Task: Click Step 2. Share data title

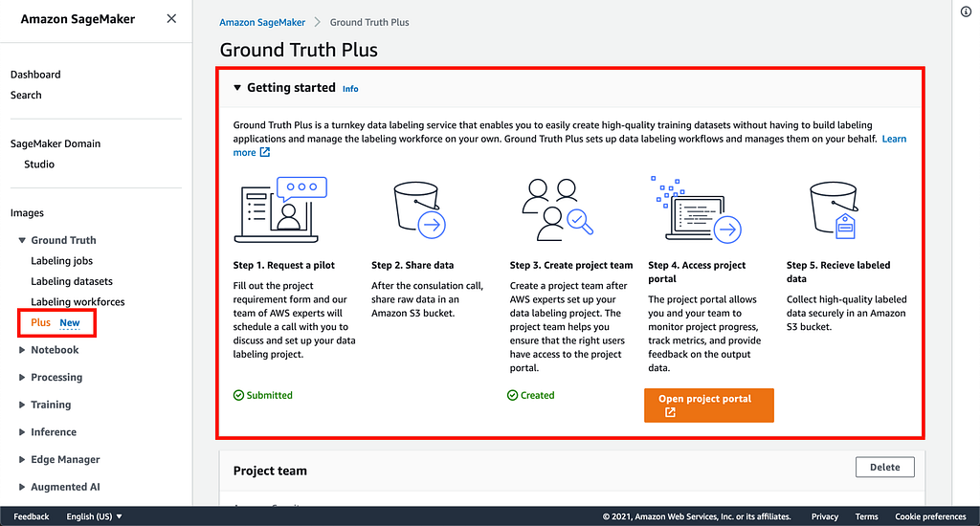Action: (x=412, y=266)
